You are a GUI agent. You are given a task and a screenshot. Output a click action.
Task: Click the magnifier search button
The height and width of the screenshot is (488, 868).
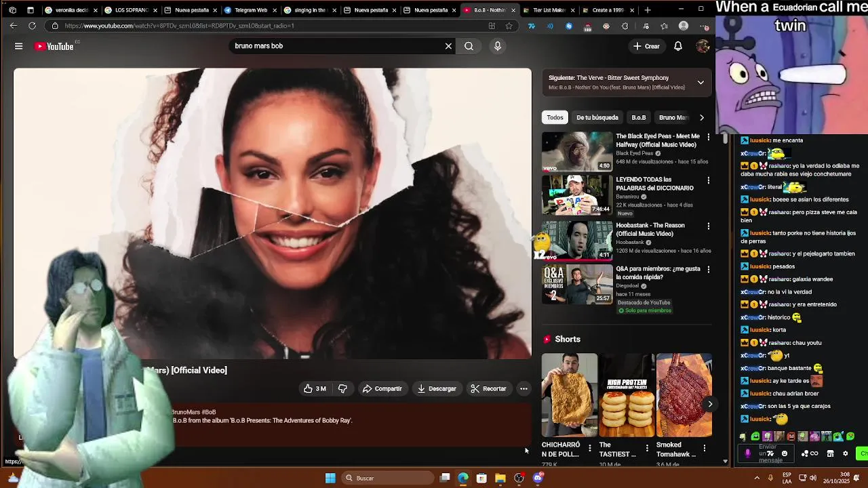(x=469, y=46)
